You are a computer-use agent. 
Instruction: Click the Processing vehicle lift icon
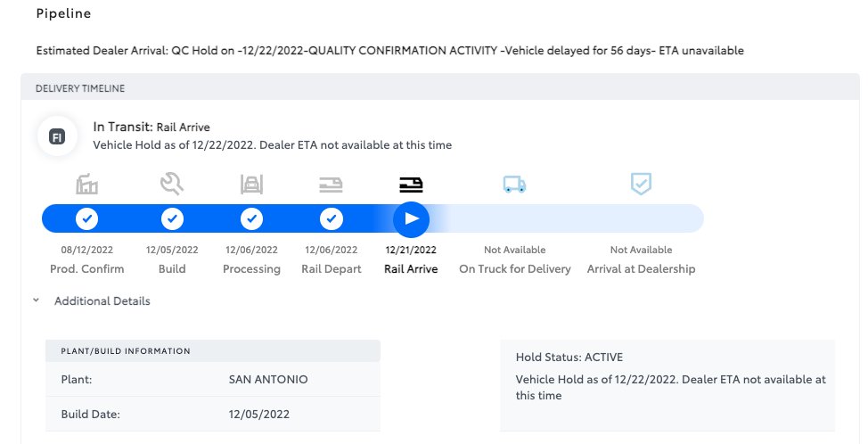(251, 184)
